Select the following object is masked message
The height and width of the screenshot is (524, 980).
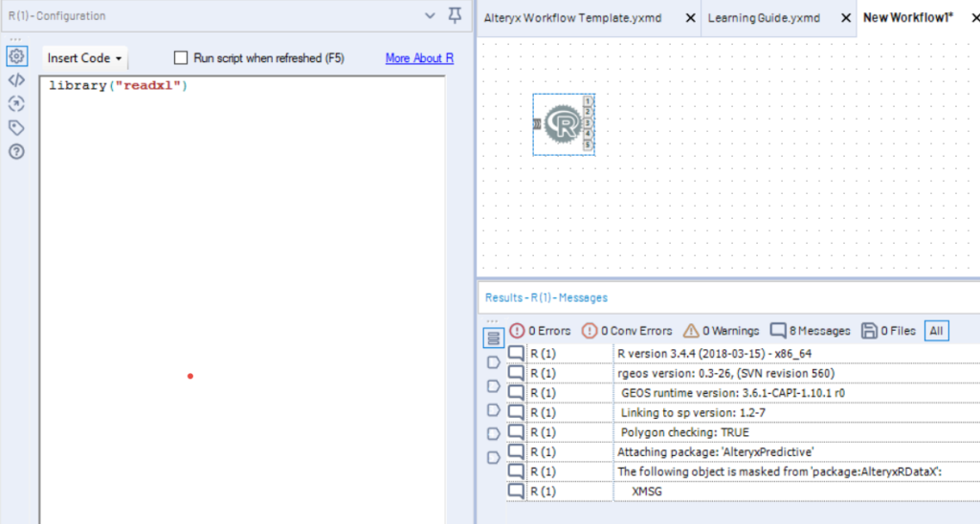point(743,471)
